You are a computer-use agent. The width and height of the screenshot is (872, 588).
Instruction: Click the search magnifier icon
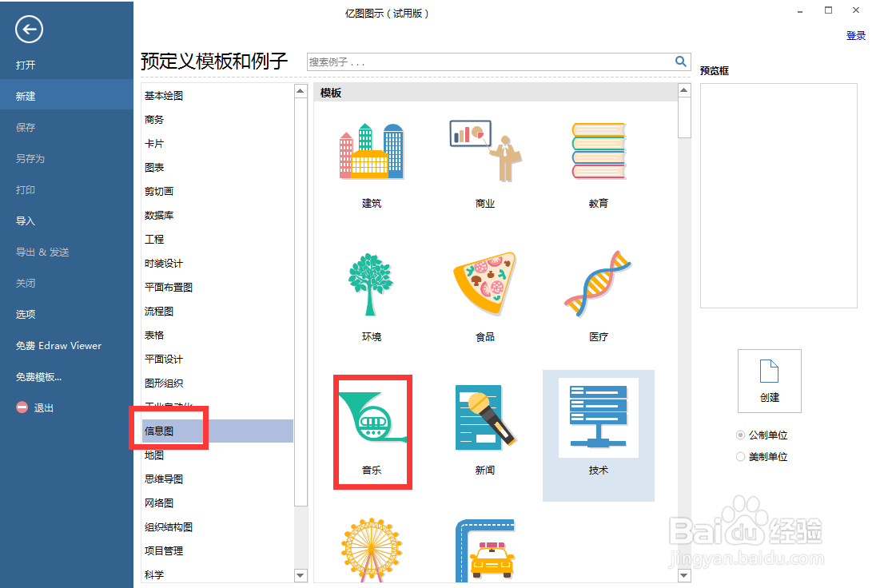pos(681,62)
